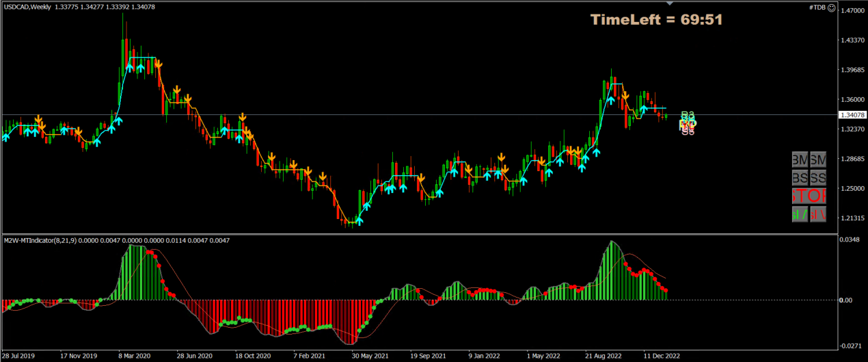Click the 19 Sep 2021 date label
The image size is (868, 362).
(429, 357)
